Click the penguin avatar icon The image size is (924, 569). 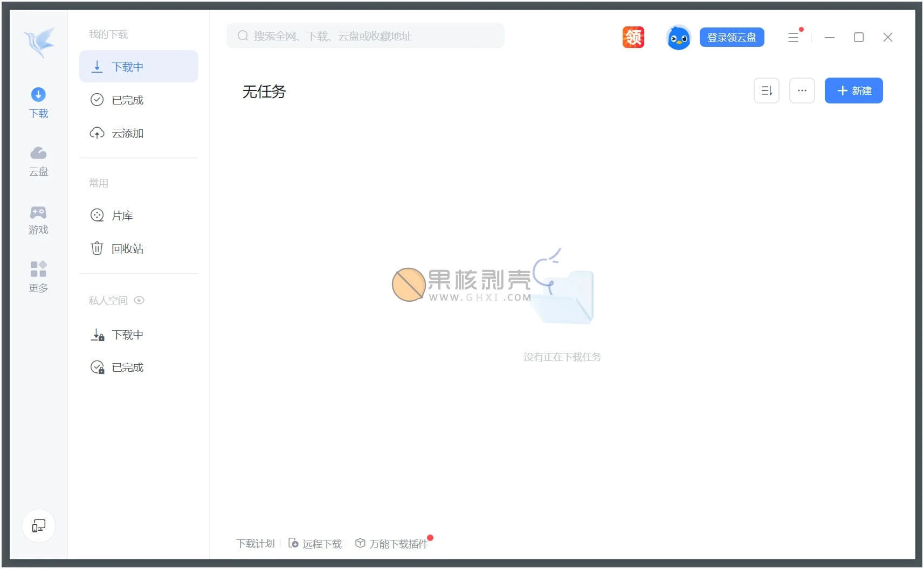coord(678,37)
